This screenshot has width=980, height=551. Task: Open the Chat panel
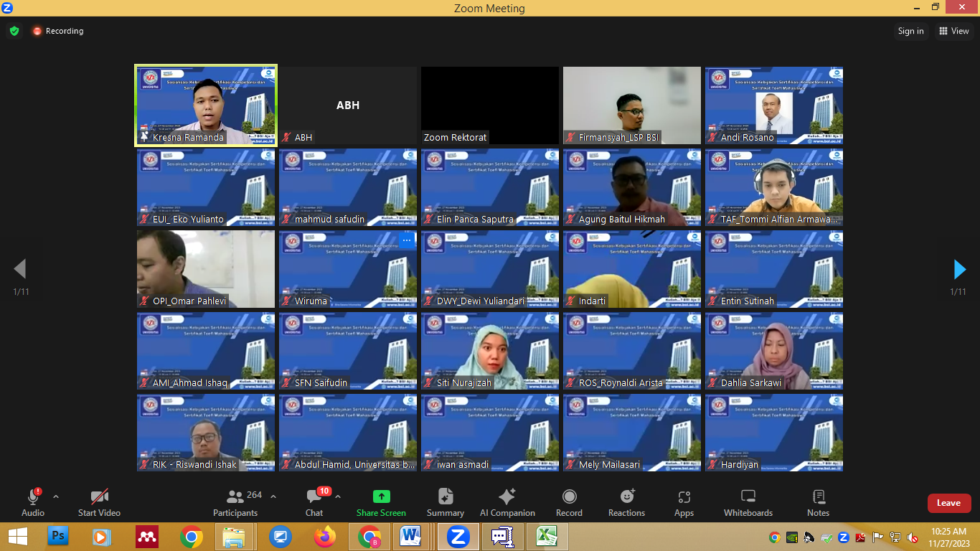(x=314, y=503)
